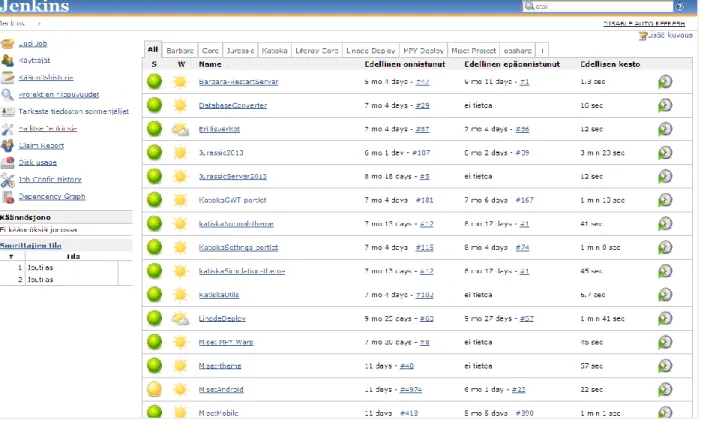Schedule a build for KatiskaSettings-portlet
Viewport: 701px width, 424px height.
[x=665, y=247]
